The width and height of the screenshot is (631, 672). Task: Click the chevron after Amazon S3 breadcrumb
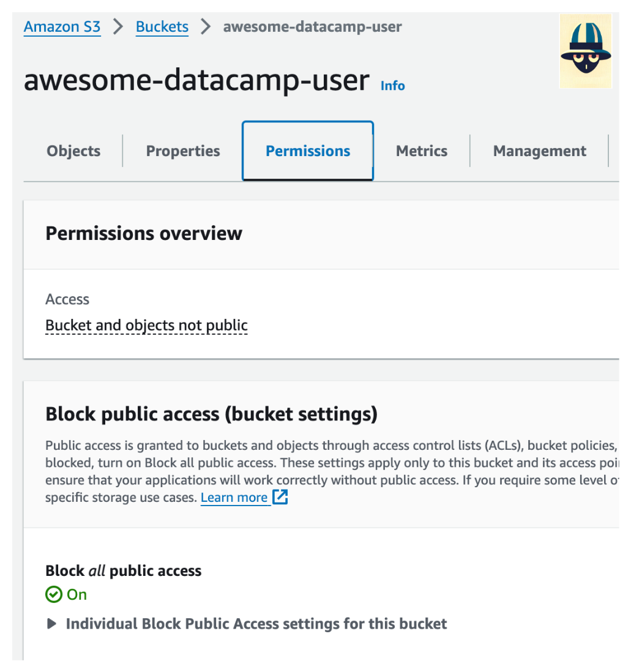pos(118,27)
